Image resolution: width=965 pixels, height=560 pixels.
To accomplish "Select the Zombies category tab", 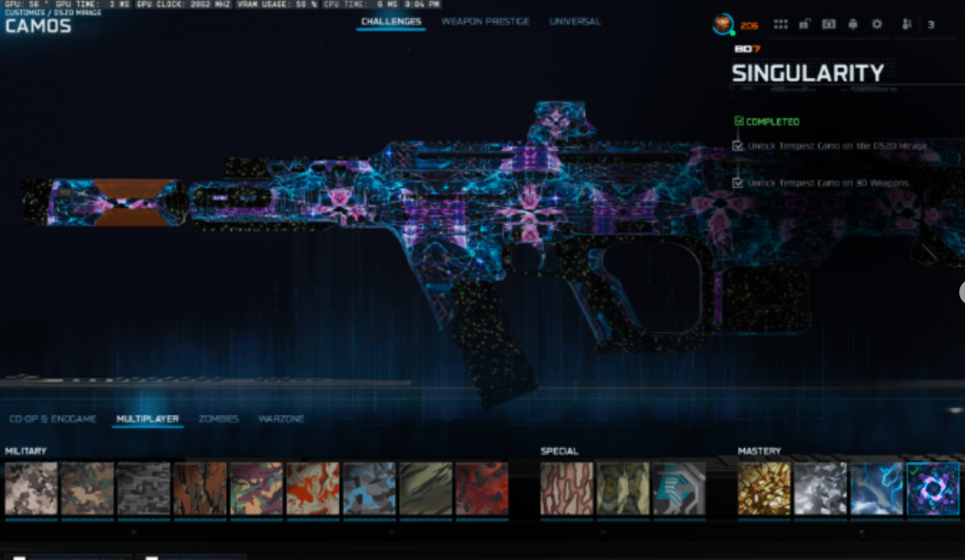I will pyautogui.click(x=218, y=419).
